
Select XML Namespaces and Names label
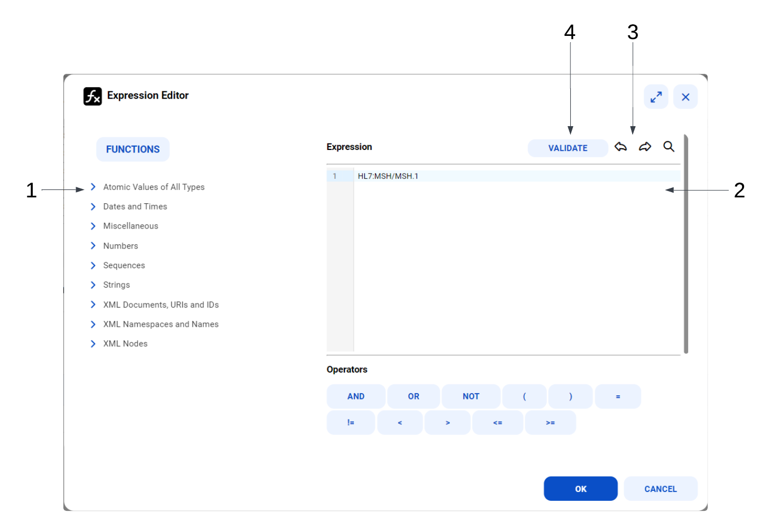pos(161,324)
